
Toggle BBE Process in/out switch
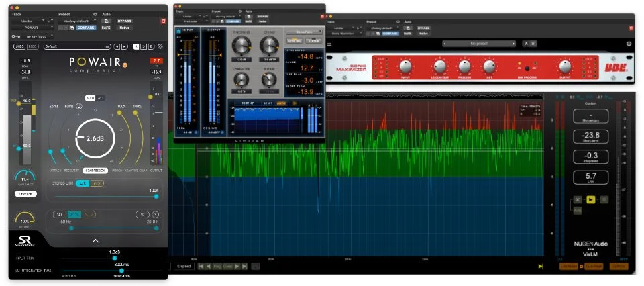[527, 68]
